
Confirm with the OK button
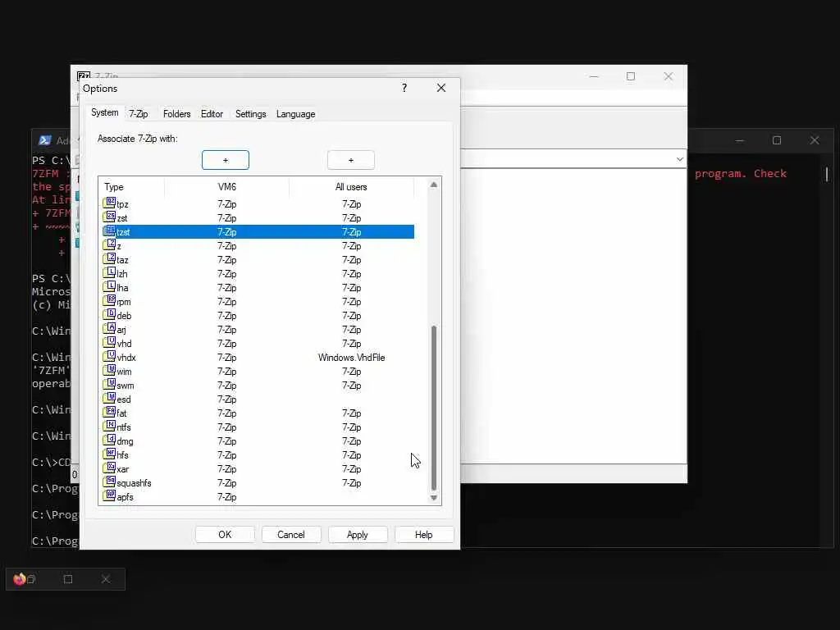point(225,535)
